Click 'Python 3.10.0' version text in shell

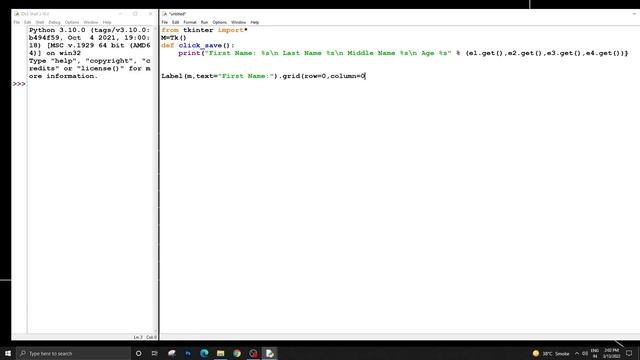click(x=57, y=30)
